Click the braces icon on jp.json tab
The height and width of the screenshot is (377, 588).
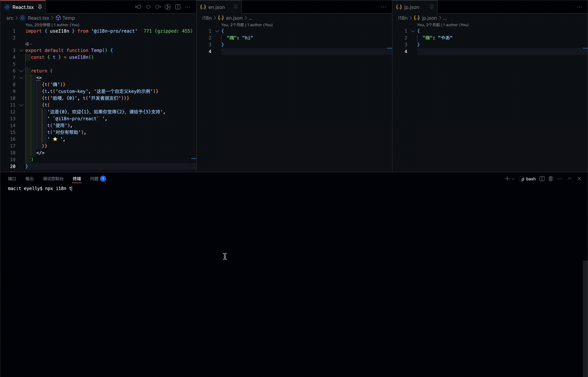(399, 7)
